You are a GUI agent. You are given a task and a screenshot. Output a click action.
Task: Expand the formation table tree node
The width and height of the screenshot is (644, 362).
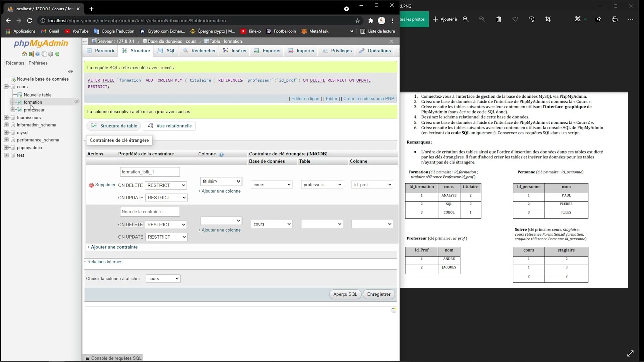13,102
